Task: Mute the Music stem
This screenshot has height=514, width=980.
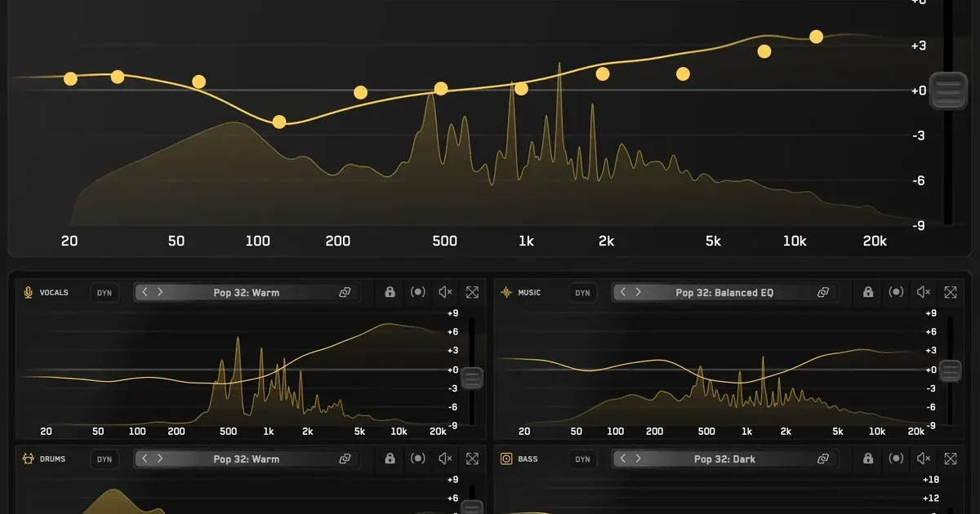Action: [923, 292]
